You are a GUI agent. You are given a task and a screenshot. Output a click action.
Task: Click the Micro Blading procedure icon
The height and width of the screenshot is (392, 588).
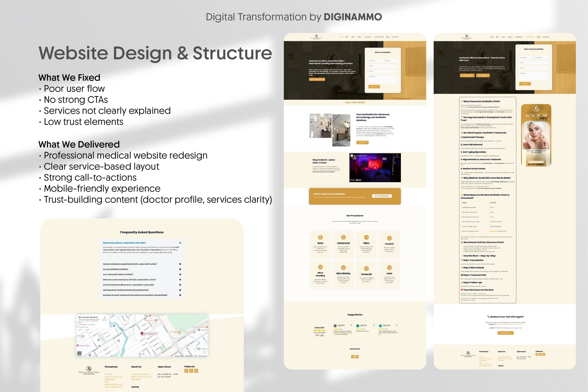click(x=343, y=267)
